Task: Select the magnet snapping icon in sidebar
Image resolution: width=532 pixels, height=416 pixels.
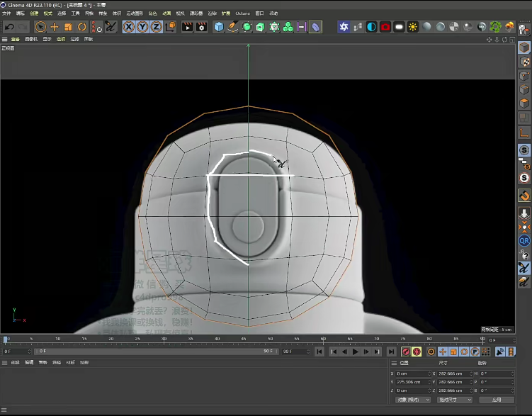Action: (524, 195)
